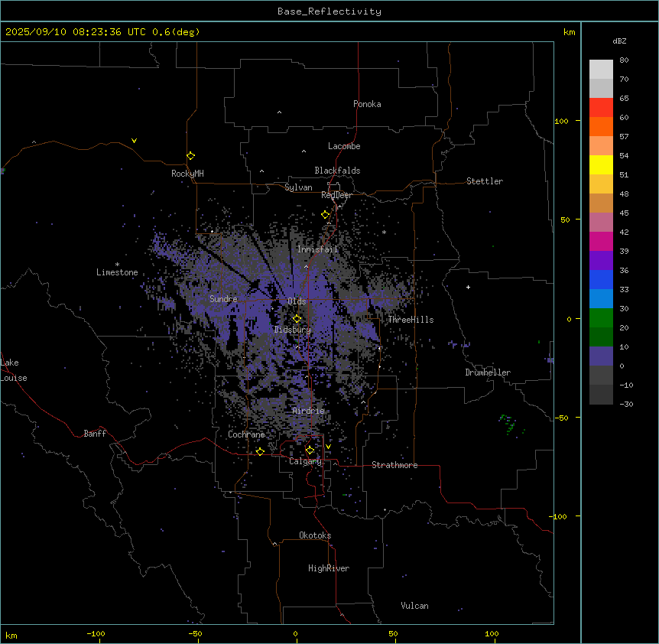Click the Innisfail city label

coord(317,249)
